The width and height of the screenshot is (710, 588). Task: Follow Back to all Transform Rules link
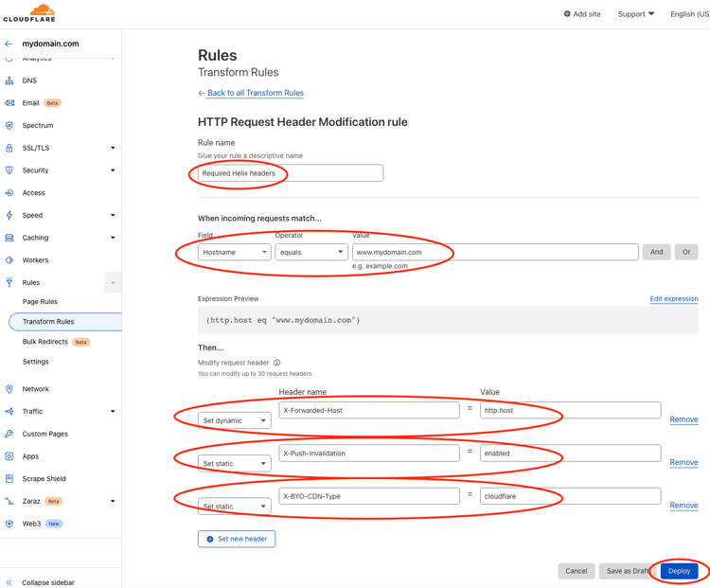coord(256,93)
